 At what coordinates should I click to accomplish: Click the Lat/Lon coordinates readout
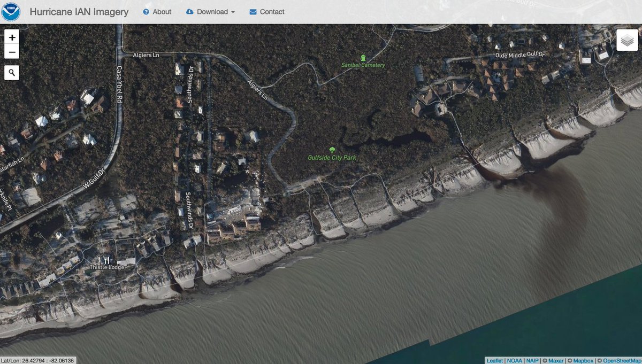pyautogui.click(x=37, y=360)
